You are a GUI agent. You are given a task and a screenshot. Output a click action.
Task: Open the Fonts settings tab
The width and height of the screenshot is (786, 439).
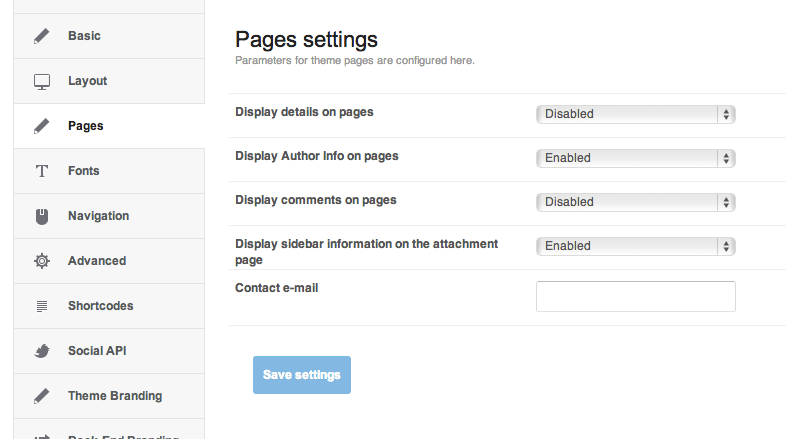[109, 171]
